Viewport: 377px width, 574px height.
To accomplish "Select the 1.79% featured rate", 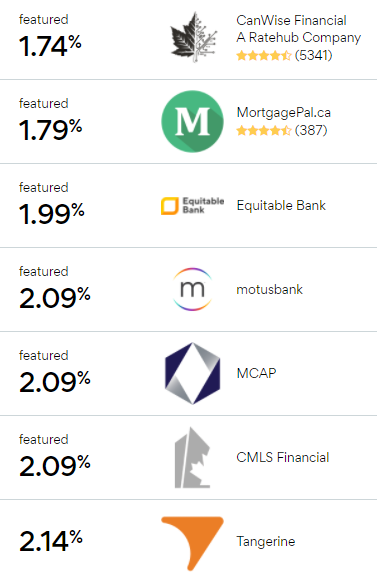I will pyautogui.click(x=51, y=130).
